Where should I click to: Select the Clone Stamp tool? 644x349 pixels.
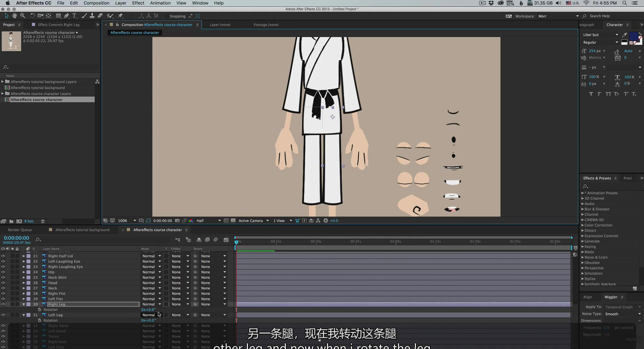[92, 16]
